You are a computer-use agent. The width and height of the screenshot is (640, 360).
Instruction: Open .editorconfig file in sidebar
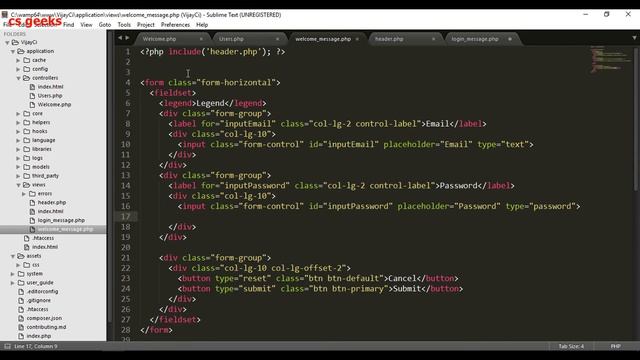tap(42, 292)
